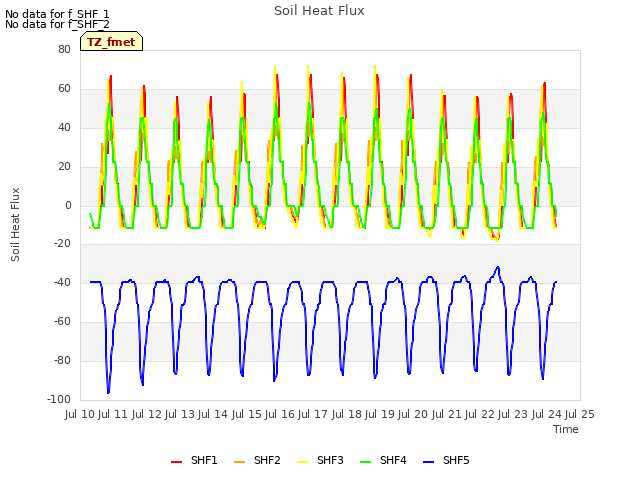Click the Jul 18 x-axis tick label
This screenshot has height=480, width=640.
point(346,414)
